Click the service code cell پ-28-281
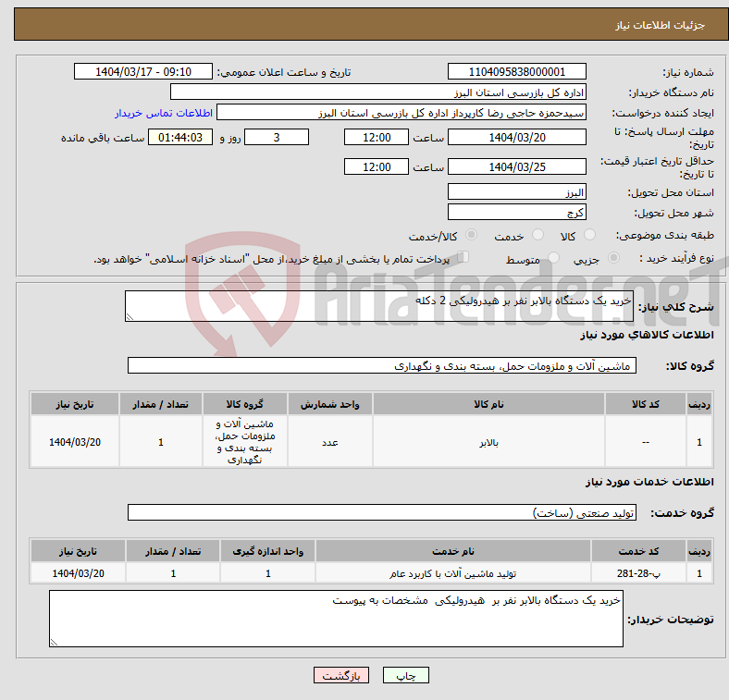Image resolution: width=729 pixels, height=700 pixels. coord(638,573)
